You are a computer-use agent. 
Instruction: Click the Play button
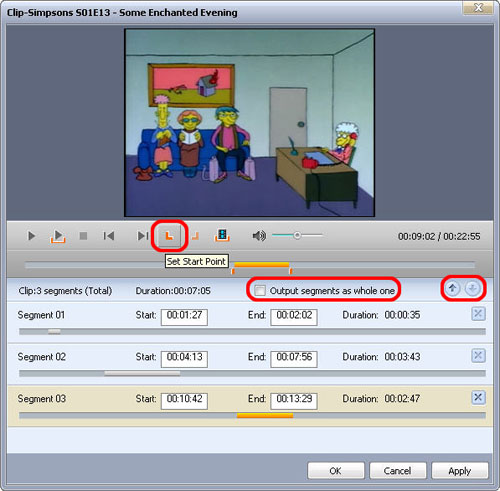tap(31, 236)
